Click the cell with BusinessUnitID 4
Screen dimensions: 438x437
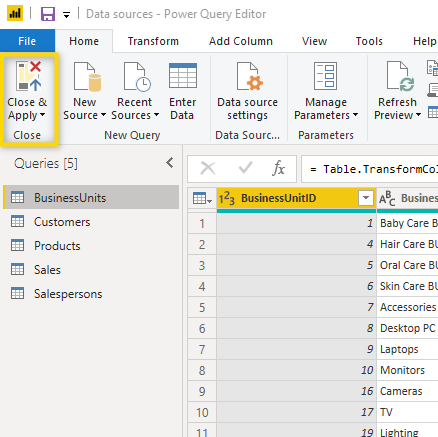(x=296, y=244)
